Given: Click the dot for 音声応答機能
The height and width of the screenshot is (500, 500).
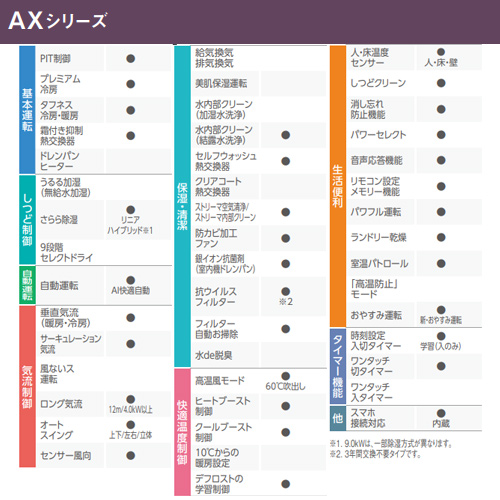Looking at the screenshot, I should click(x=441, y=160).
